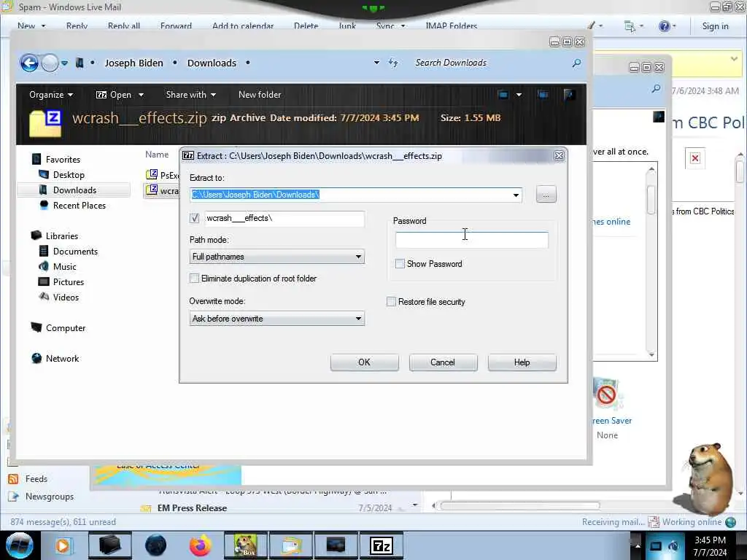Click the Screen Saver icon in background window
The image size is (747, 560).
coord(607,394)
